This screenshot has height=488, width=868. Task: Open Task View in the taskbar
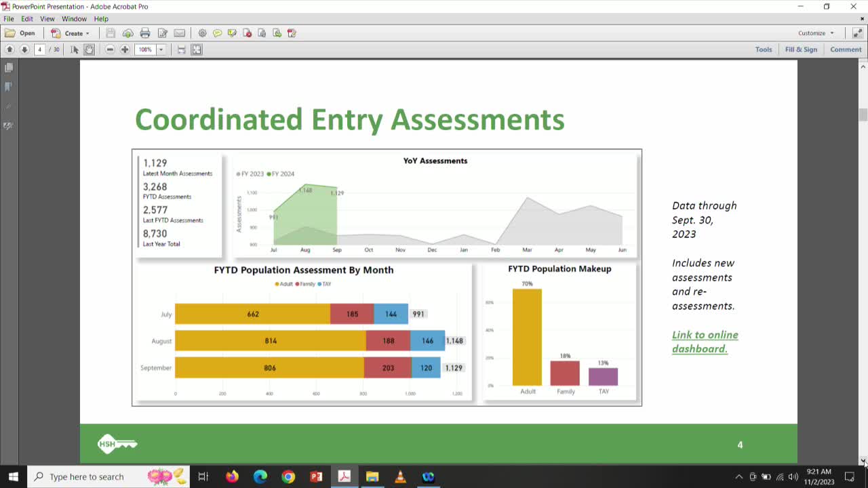(203, 476)
